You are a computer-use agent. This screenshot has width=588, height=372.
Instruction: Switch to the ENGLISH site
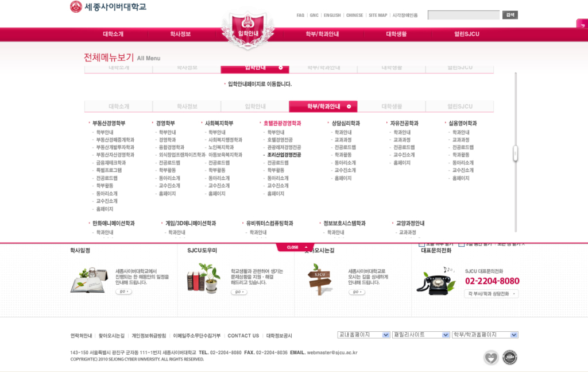(x=332, y=16)
